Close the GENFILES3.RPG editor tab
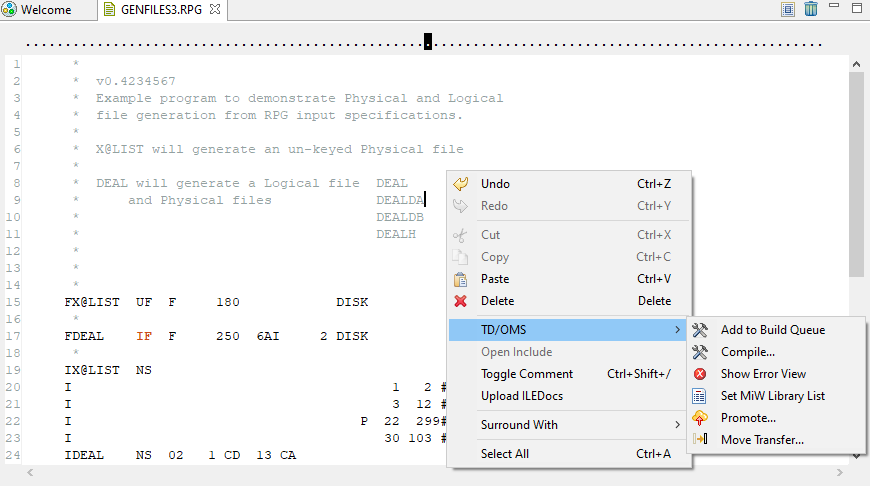The width and height of the screenshot is (870, 486). click(x=215, y=10)
